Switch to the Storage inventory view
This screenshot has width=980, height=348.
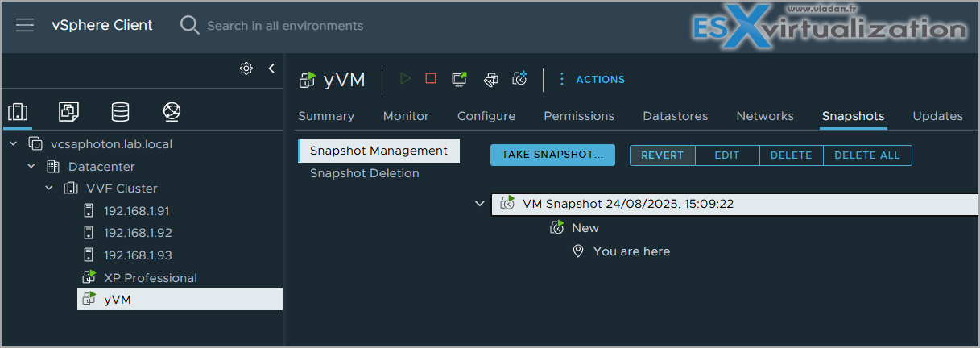[x=120, y=111]
